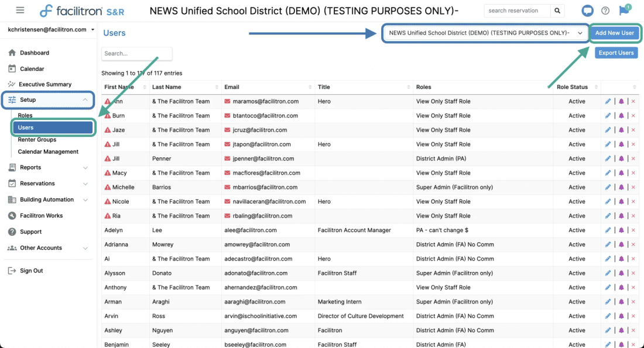The height and width of the screenshot is (348, 644).
Task: Click the users Search input field
Action: click(x=137, y=53)
